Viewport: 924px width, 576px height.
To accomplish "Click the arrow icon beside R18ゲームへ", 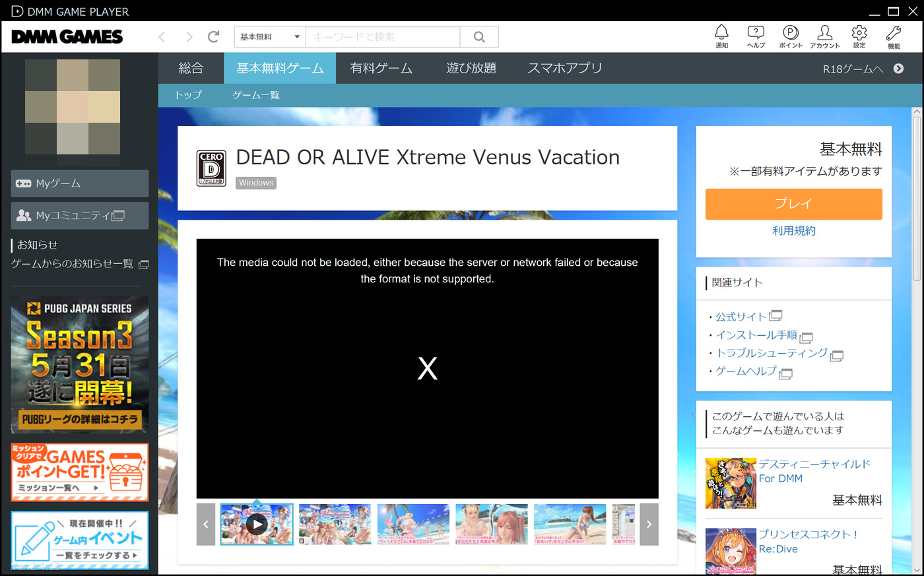I will (x=898, y=69).
